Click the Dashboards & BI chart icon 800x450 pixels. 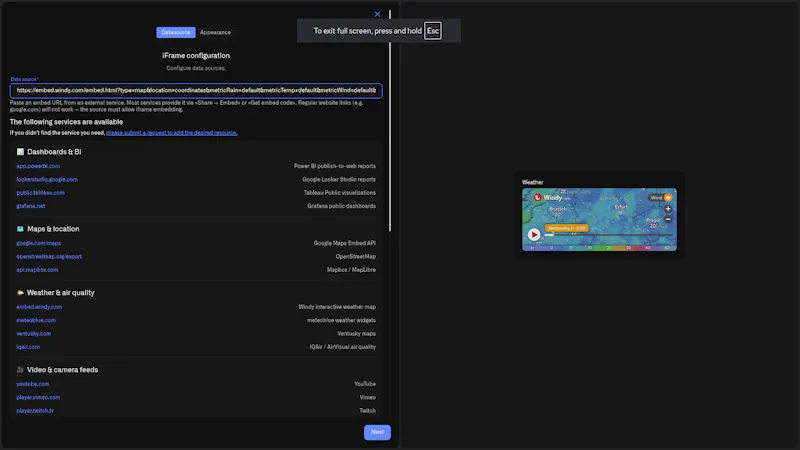point(20,152)
